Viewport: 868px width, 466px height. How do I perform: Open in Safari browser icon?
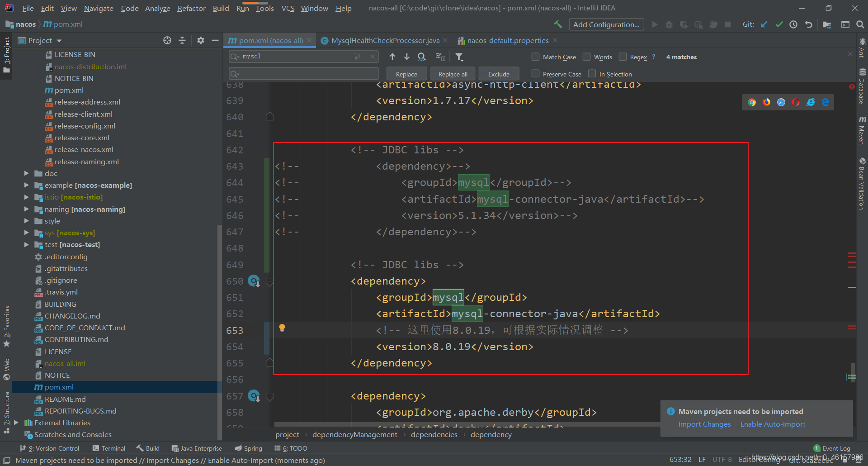click(781, 102)
